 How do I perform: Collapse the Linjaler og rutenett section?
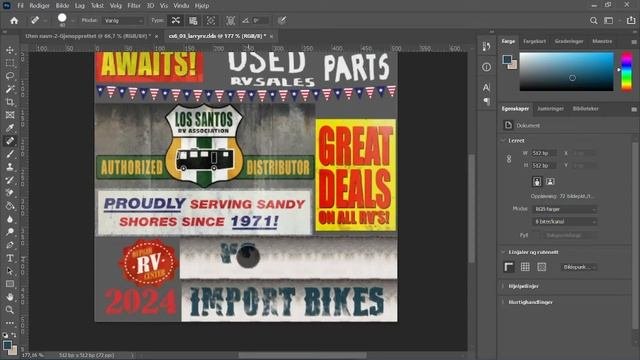tap(503, 252)
